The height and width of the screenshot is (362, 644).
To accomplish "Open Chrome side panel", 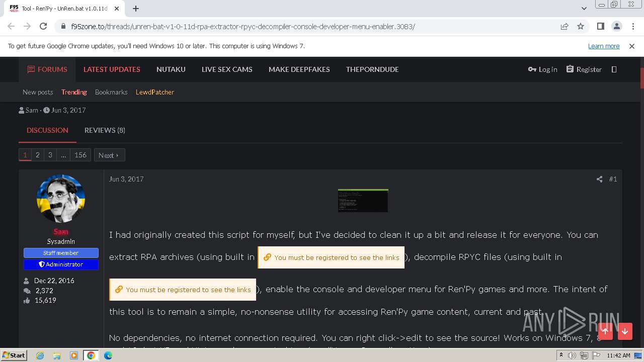I will [x=600, y=26].
